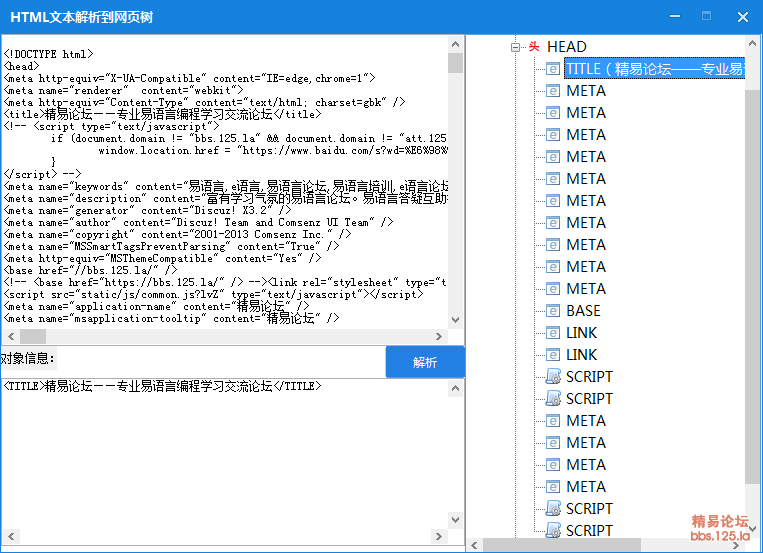Click the HTML source vertical scrollbar thumb

pyautogui.click(x=455, y=63)
